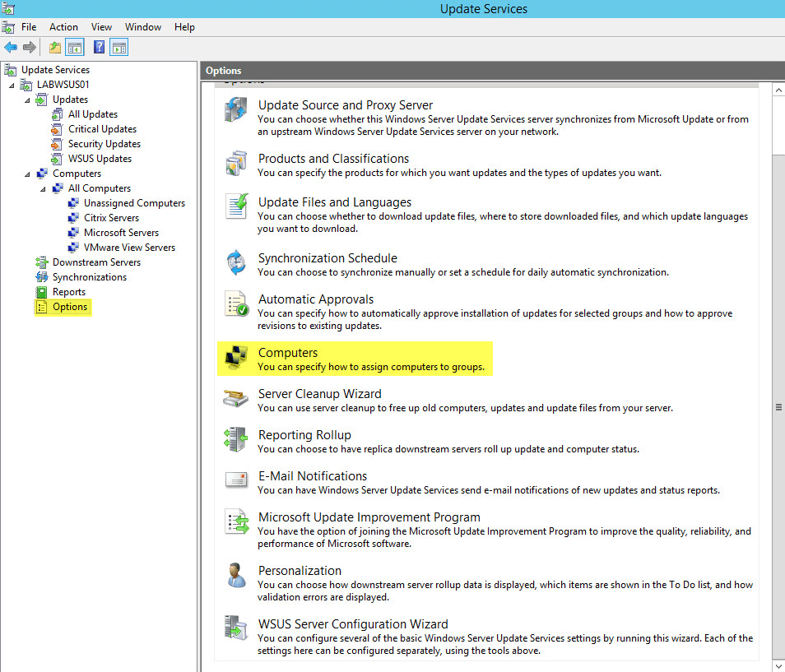Open the View menu
This screenshot has width=785, height=672.
pos(101,26)
